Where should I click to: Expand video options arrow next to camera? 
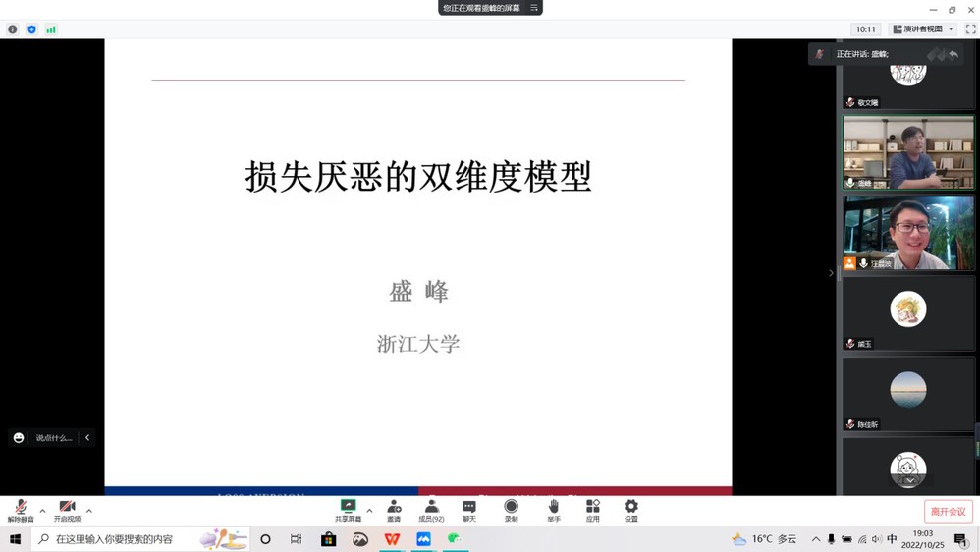point(89,511)
